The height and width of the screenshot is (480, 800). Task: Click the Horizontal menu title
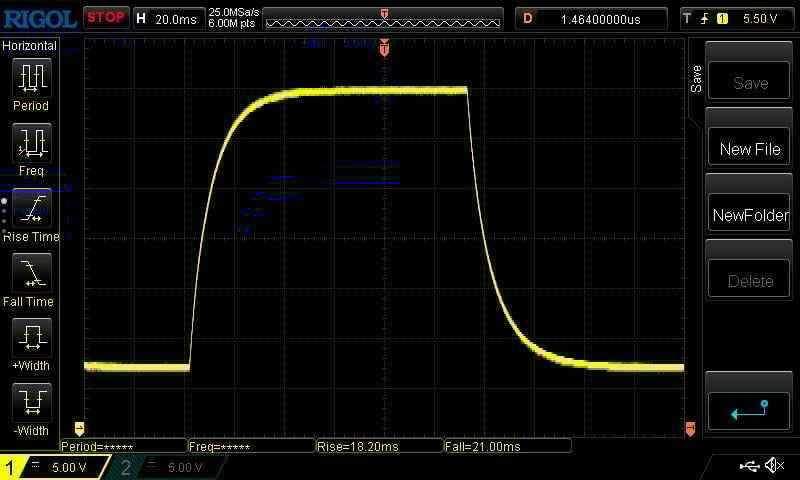30,45
